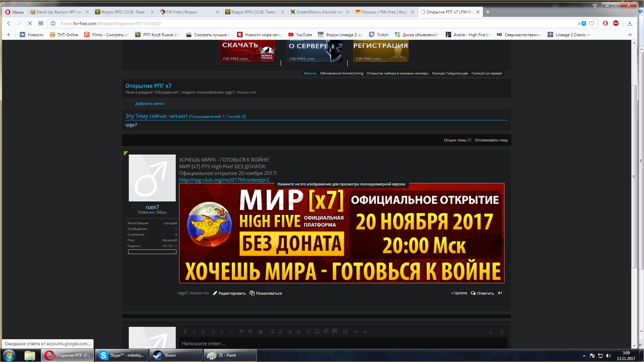Click the reputation progress bar under Оценки

point(152,252)
